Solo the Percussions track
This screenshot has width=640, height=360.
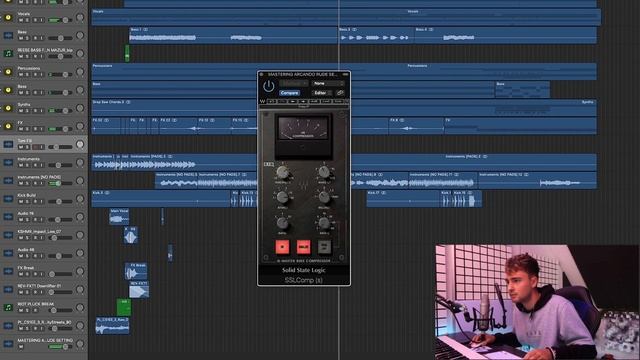click(x=27, y=75)
